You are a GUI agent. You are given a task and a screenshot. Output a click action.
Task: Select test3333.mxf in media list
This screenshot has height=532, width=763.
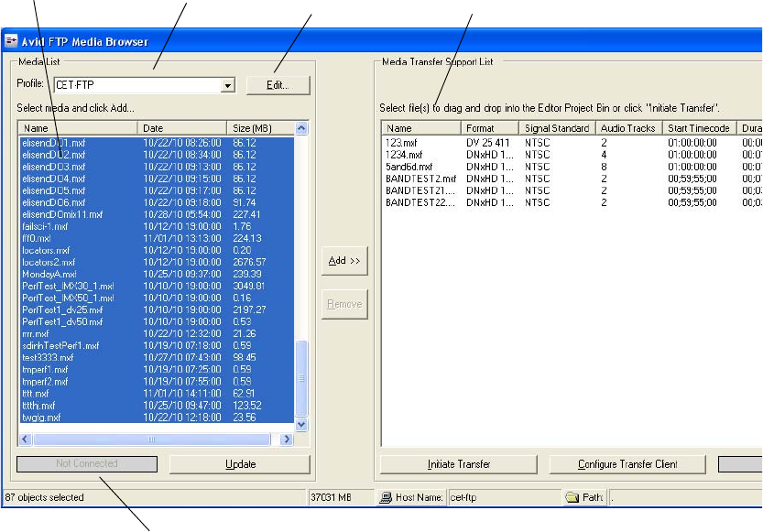(157, 357)
